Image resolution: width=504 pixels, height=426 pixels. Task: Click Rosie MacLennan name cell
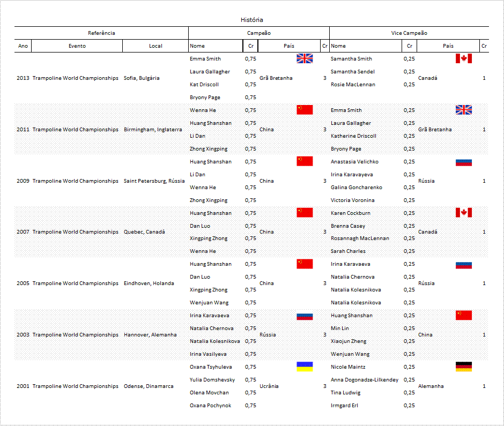coord(353,85)
